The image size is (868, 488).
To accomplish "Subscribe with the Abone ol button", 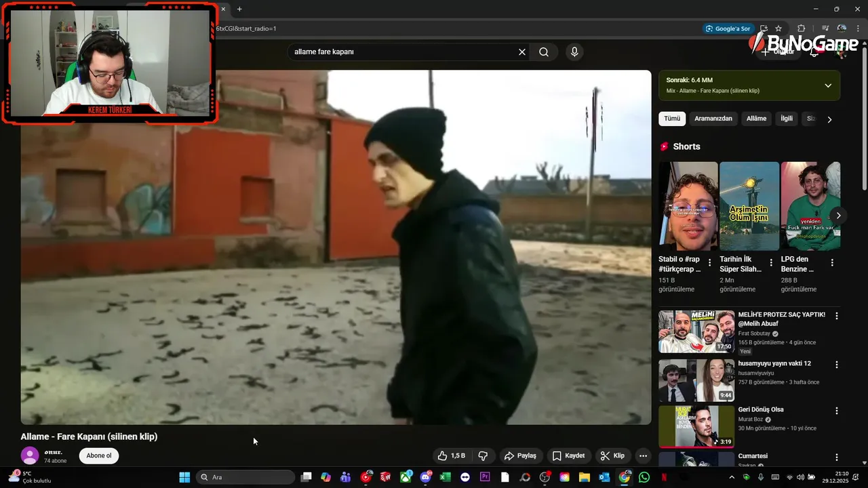I will tap(99, 455).
